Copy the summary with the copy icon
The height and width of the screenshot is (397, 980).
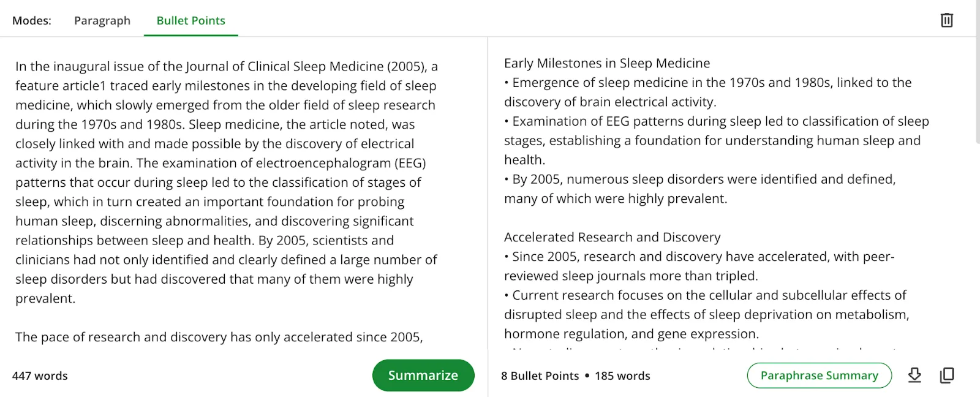[947, 375]
